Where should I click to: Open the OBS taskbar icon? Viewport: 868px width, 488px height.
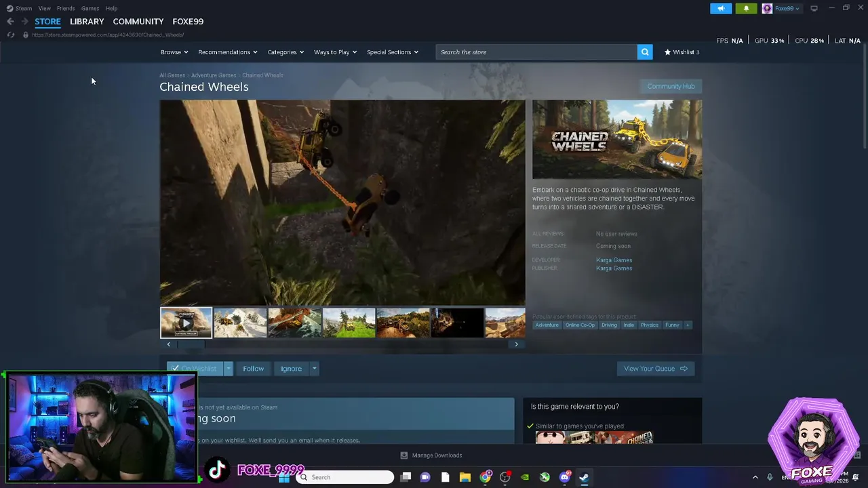[505, 477]
